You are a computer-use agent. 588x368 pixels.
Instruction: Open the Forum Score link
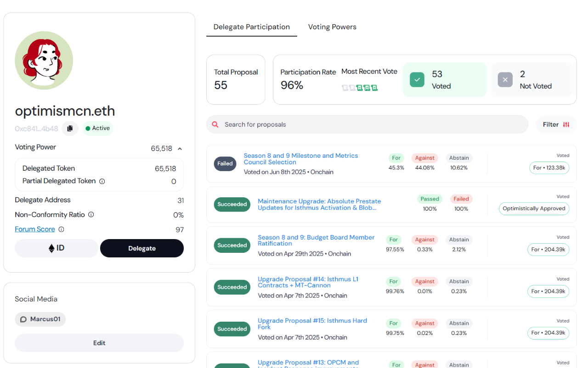pyautogui.click(x=35, y=229)
